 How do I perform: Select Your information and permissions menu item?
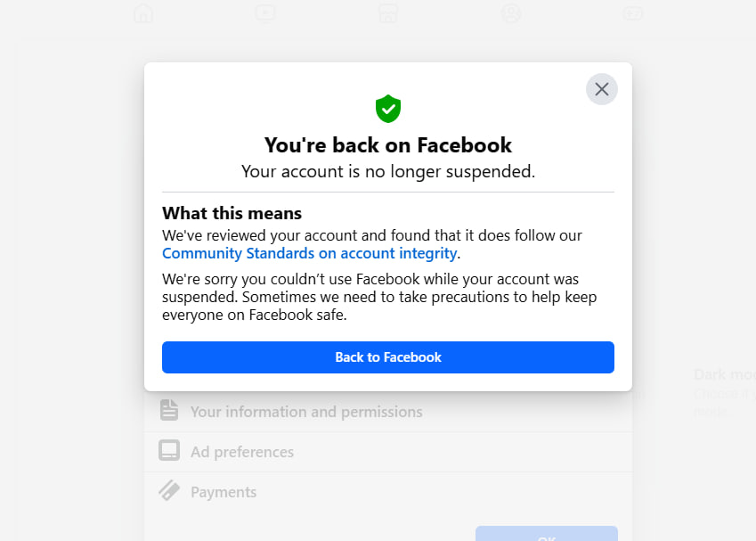click(x=306, y=412)
